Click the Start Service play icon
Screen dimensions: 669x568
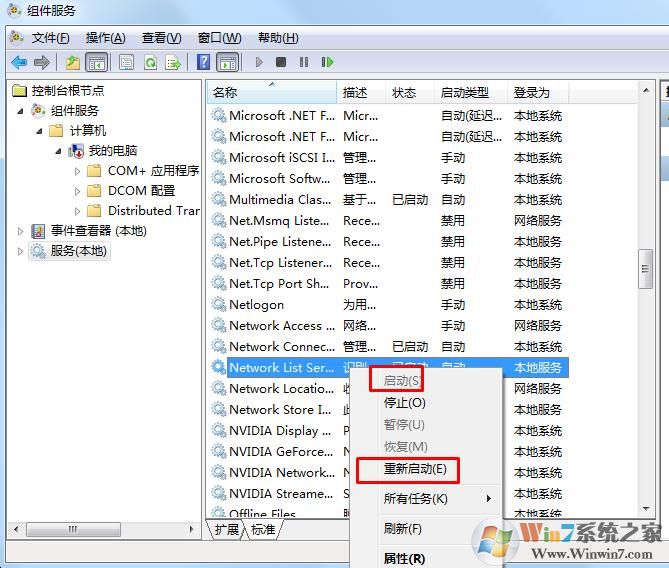(259, 62)
